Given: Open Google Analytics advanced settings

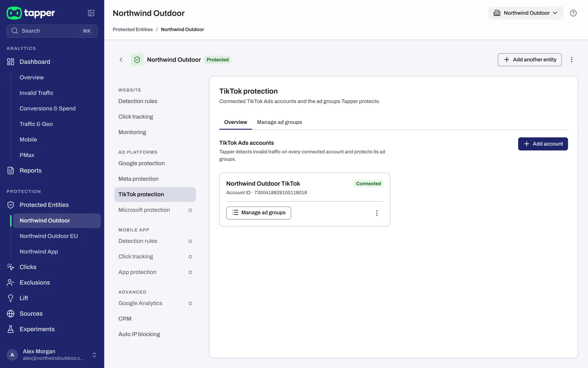Looking at the screenshot, I should tap(155, 303).
